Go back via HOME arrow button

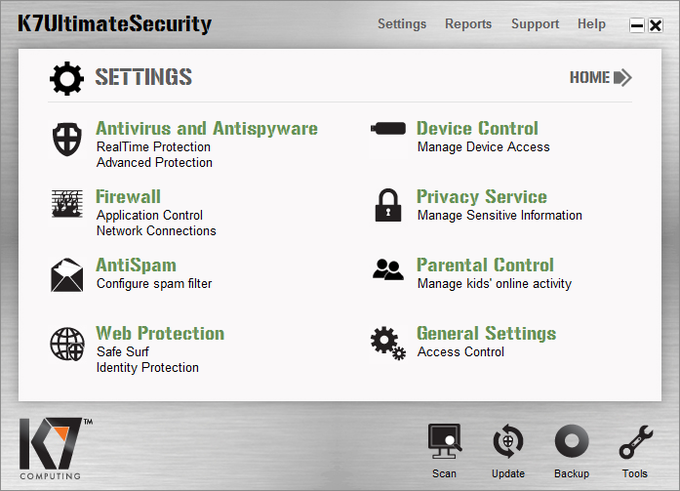point(600,77)
